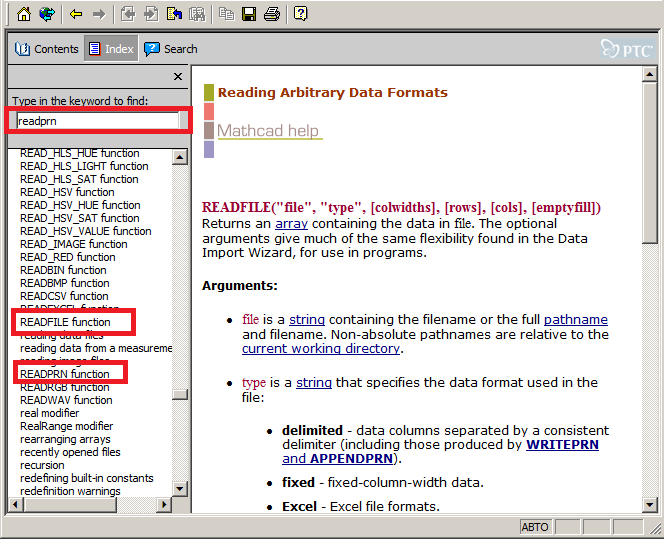The height and width of the screenshot is (539, 664).
Task: Click the Contents book icon
Action: pos(22,49)
